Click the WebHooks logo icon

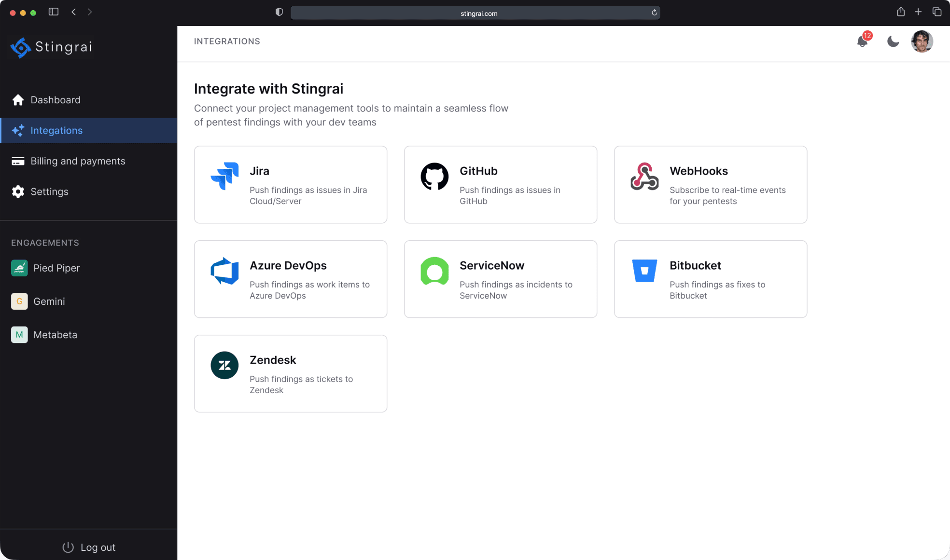pos(644,176)
